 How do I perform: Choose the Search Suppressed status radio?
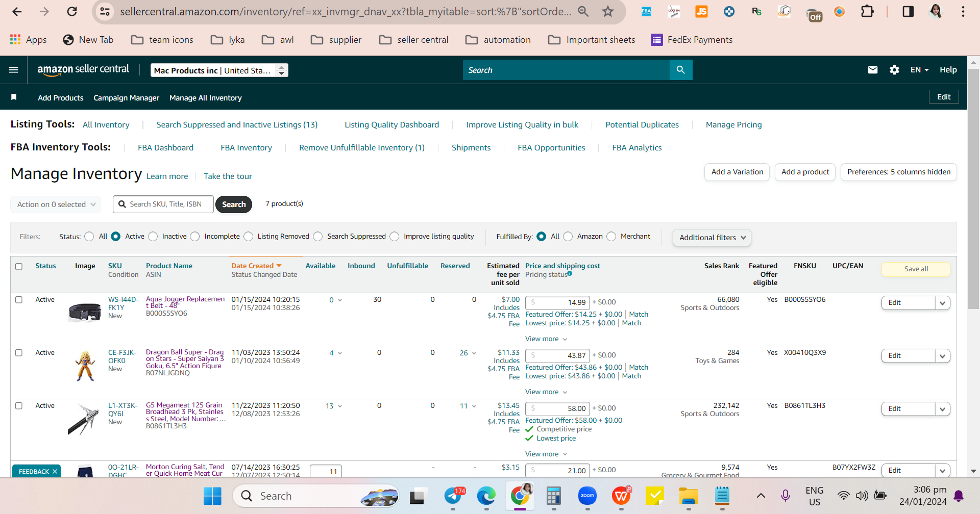(318, 237)
